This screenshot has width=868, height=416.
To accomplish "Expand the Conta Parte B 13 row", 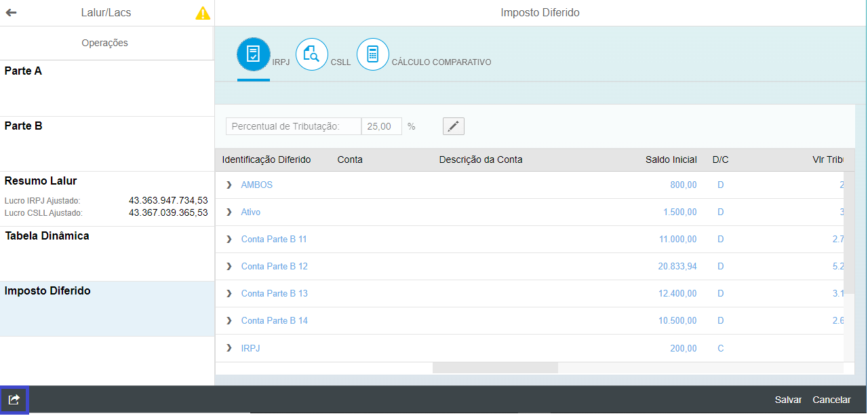I will coord(229,293).
